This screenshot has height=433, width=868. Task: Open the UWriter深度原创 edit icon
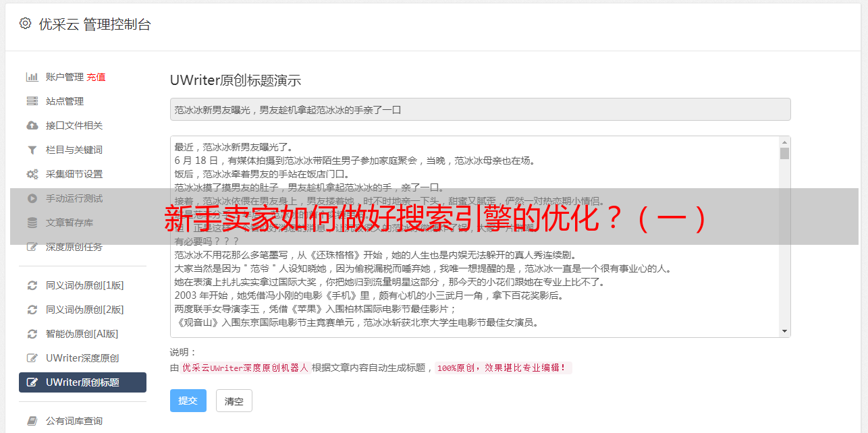click(32, 358)
